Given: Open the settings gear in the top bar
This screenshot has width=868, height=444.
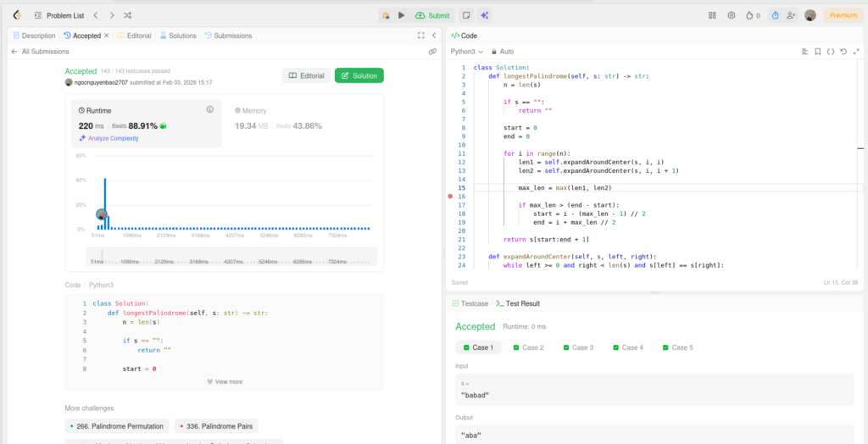Looking at the screenshot, I should 731,15.
